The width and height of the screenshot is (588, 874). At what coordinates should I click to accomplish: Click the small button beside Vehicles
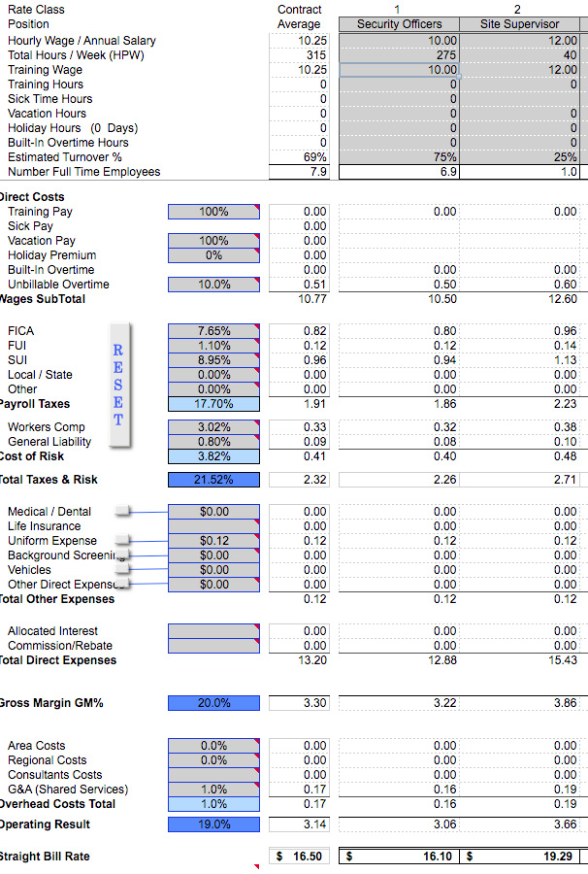pyautogui.click(x=122, y=570)
